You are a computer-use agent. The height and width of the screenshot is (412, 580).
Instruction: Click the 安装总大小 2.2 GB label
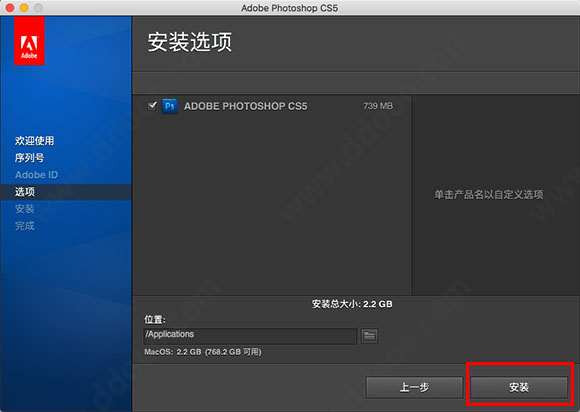pos(352,304)
